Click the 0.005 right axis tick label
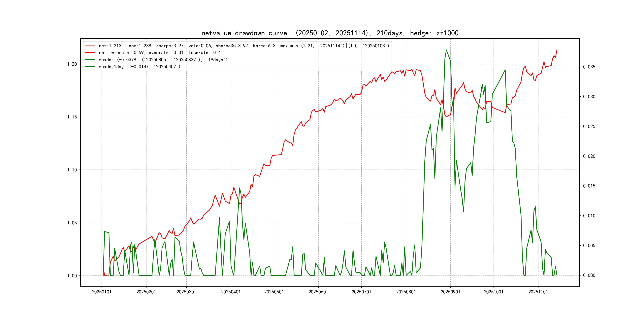 [589, 245]
